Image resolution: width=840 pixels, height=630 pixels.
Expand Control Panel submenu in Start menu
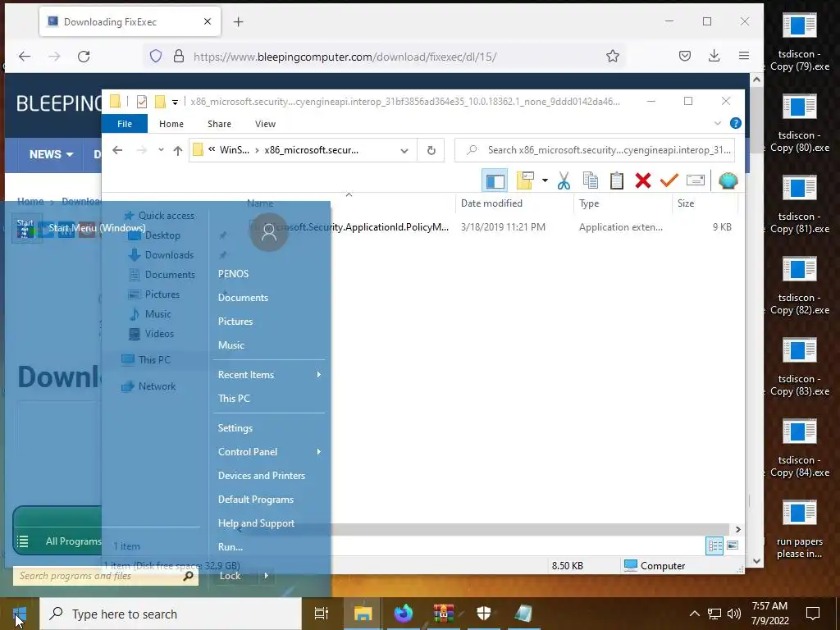(x=268, y=452)
